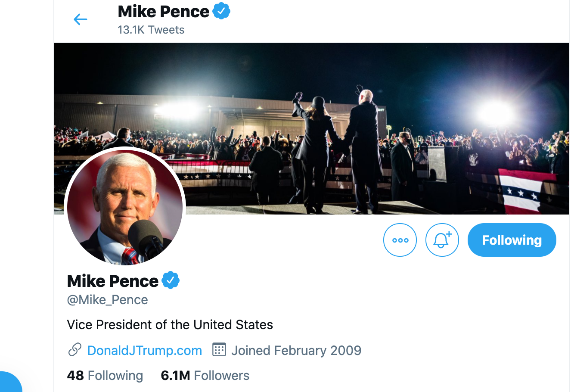Unfollow using the blue Following button
This screenshot has height=392, width=571.
pyautogui.click(x=512, y=240)
